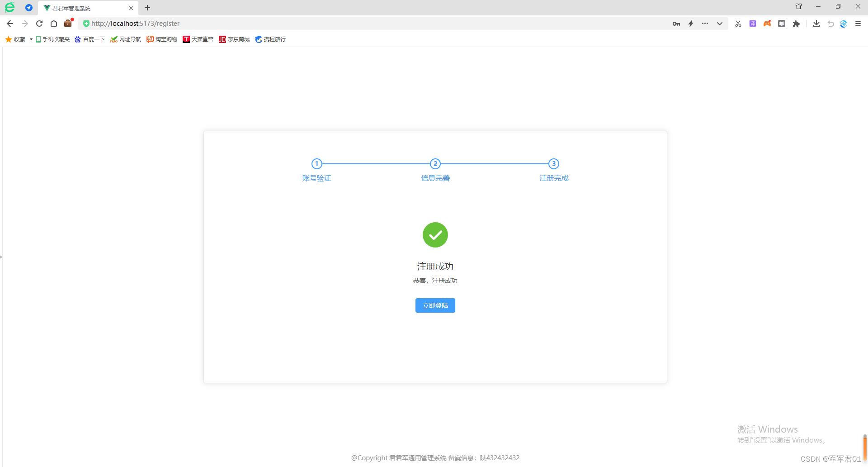868x467 pixels.
Task: Click the lightning speed-mode icon
Action: (691, 24)
